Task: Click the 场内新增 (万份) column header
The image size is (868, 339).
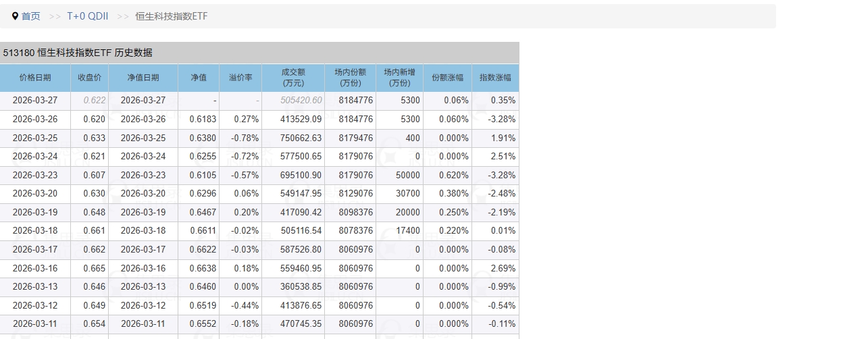Action: (399, 78)
